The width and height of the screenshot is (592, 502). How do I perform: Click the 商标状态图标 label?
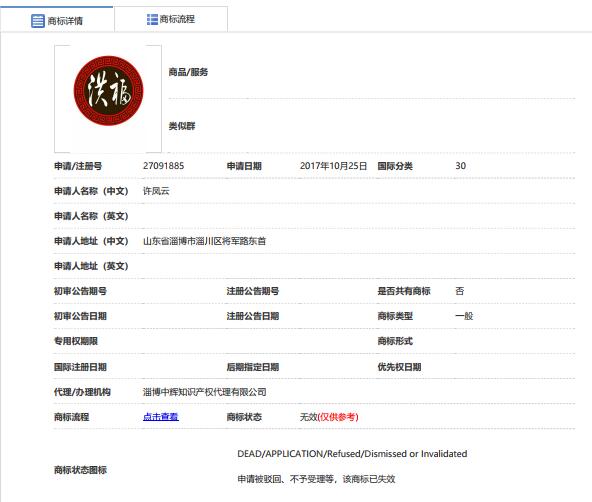point(80,470)
